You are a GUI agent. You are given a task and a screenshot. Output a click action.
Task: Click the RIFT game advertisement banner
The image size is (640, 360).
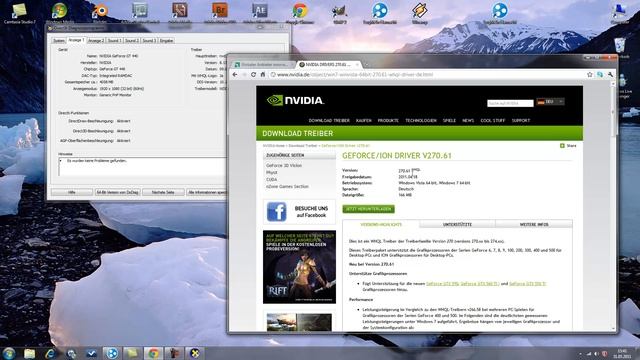pos(299,267)
